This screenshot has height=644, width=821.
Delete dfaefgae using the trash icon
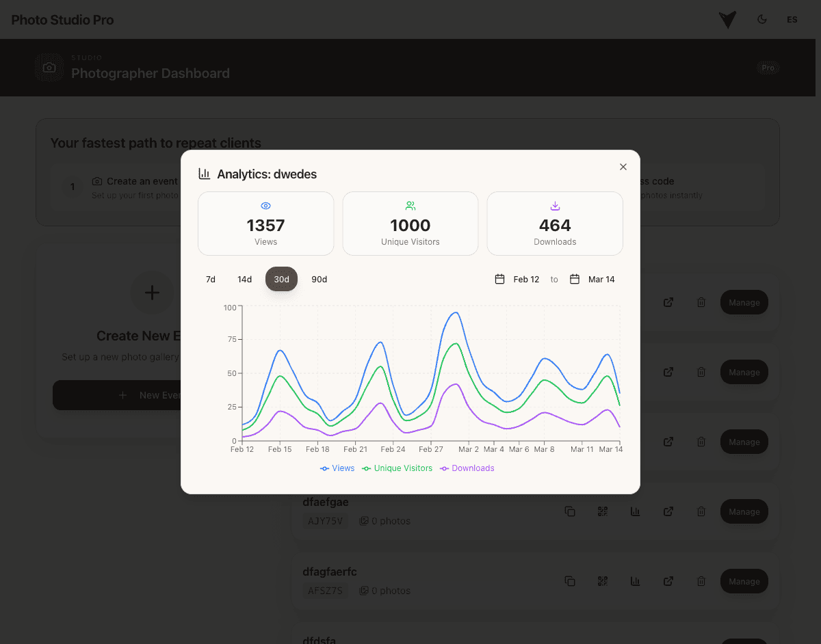click(x=701, y=511)
